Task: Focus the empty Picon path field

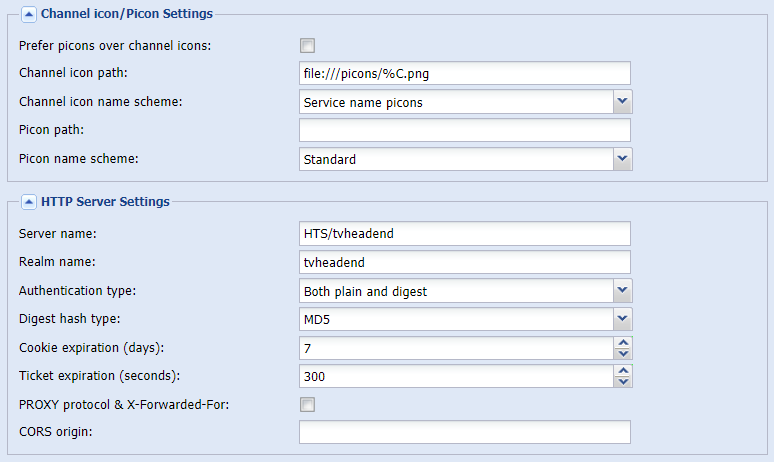Action: 464,130
